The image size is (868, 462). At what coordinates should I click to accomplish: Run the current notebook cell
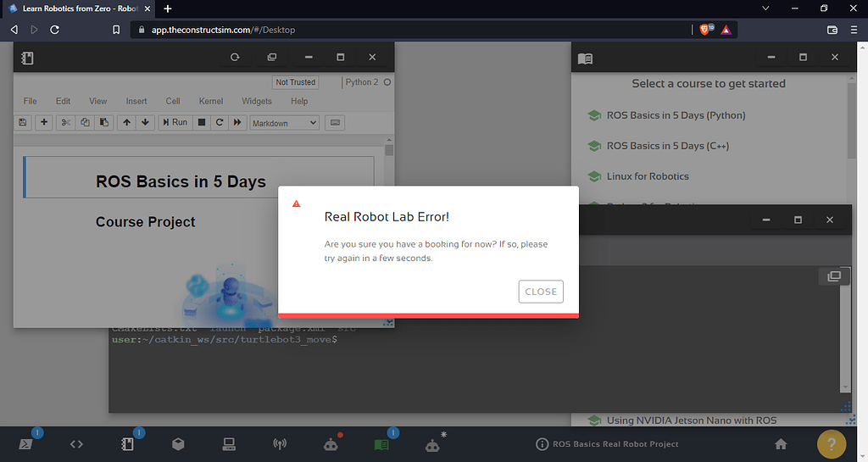(175, 122)
